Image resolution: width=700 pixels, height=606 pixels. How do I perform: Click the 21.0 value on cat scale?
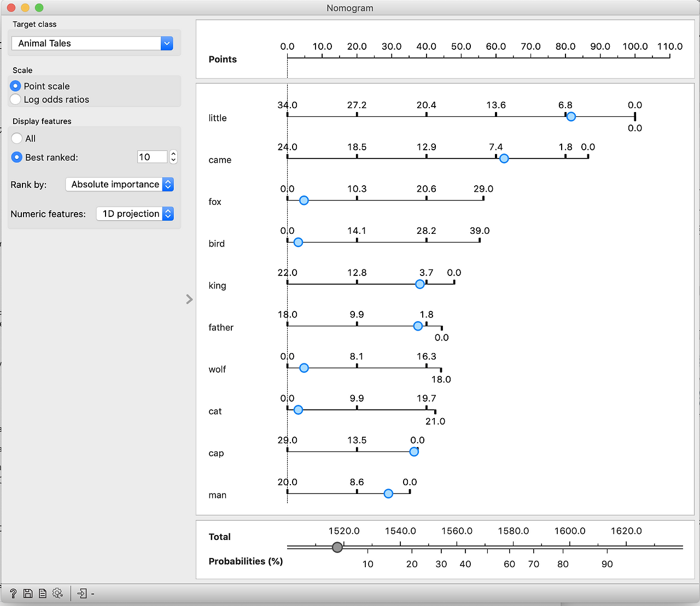coord(435,421)
